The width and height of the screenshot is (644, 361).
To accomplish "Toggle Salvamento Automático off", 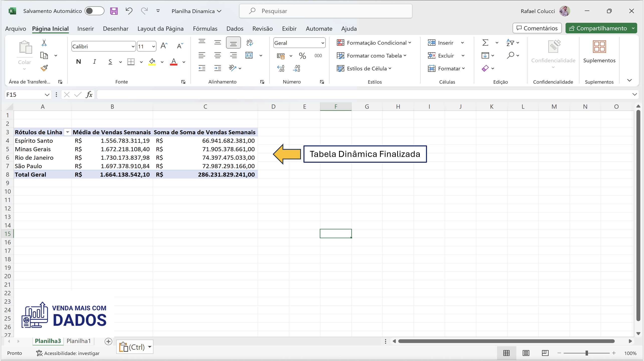I will [94, 11].
